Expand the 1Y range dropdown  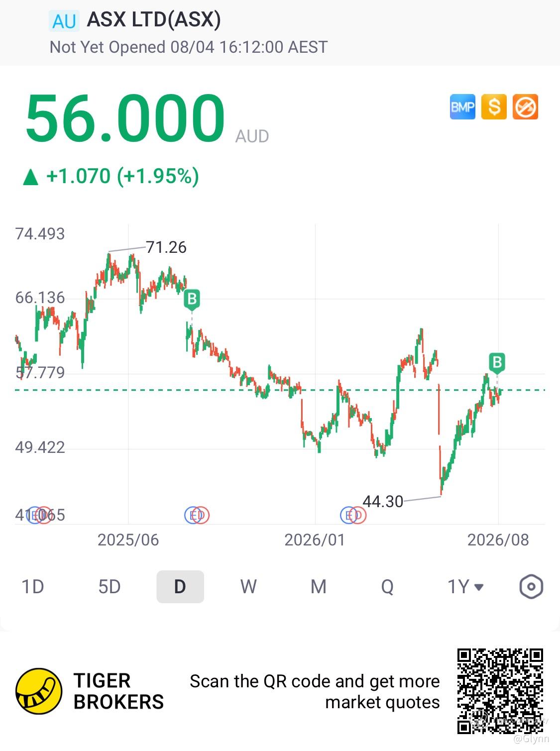coord(465,587)
